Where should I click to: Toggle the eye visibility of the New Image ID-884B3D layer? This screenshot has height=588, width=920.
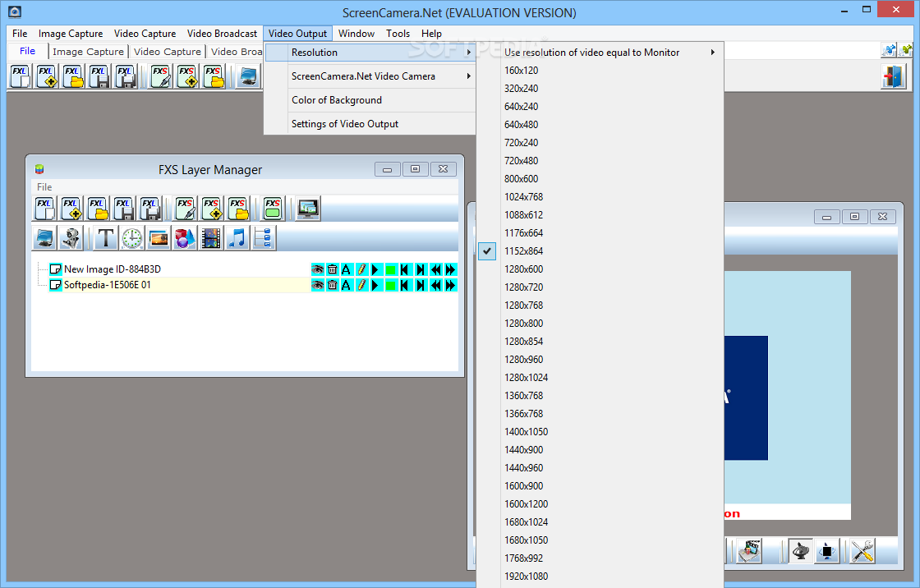tap(317, 269)
